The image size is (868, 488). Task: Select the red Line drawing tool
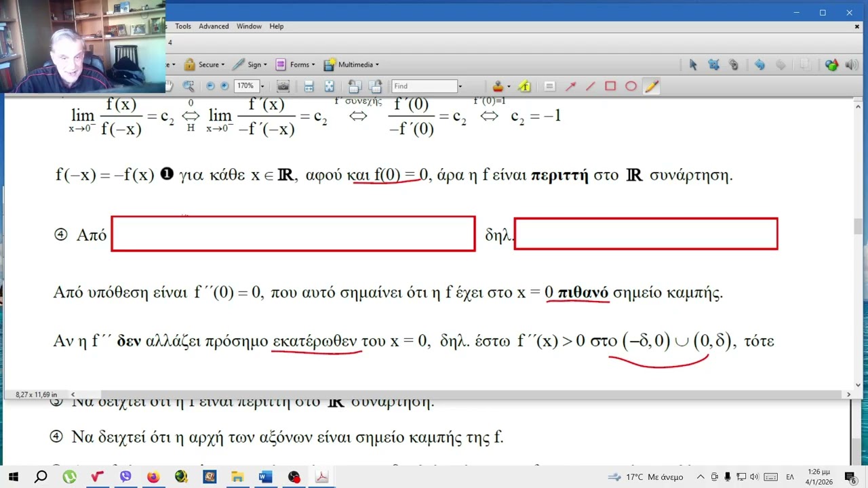tap(591, 86)
